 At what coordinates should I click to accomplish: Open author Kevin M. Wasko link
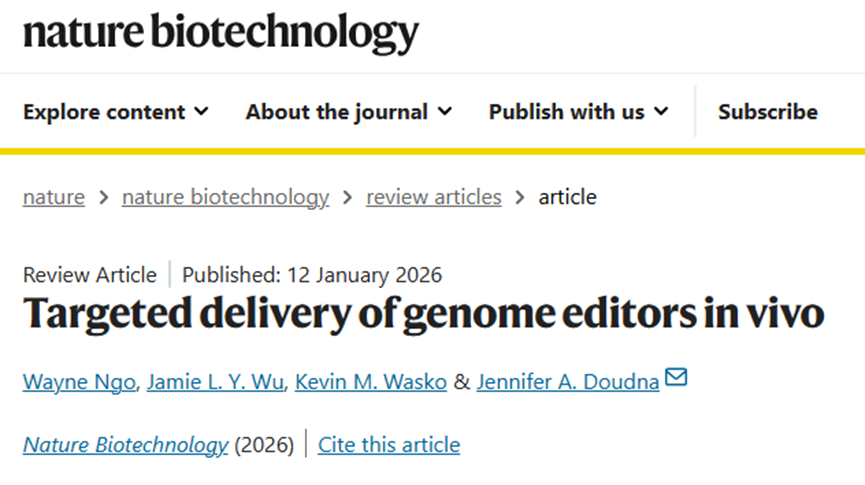coord(371,382)
